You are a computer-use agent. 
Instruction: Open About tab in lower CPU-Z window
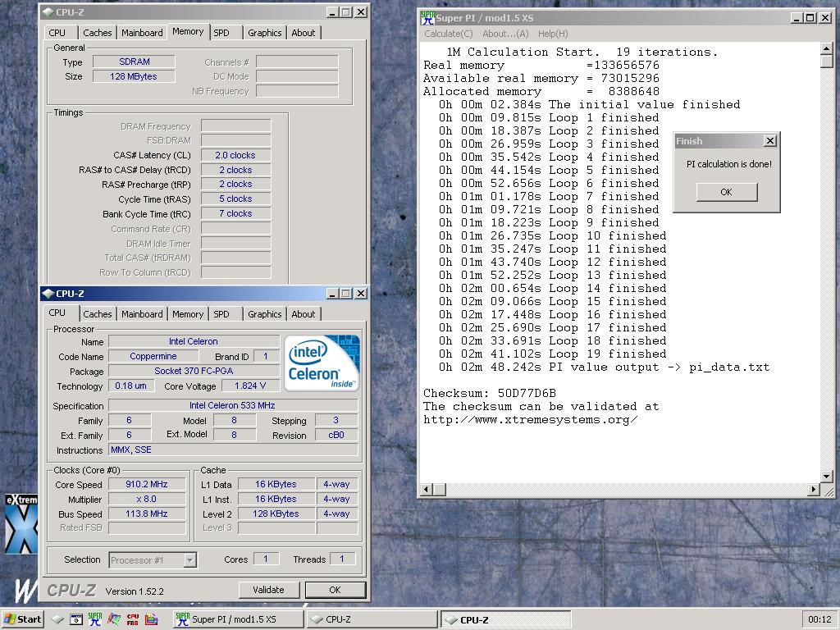click(304, 314)
